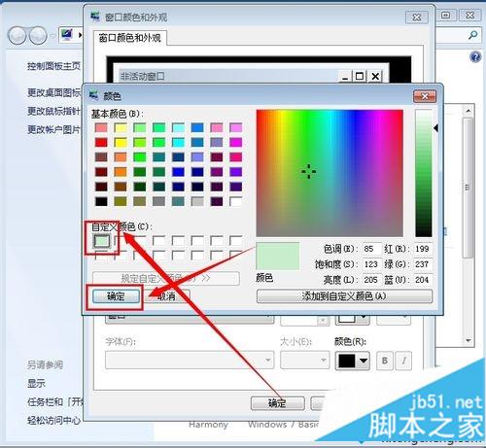The image size is (486, 448).
Task: Open the font size (大小) dropdown
Action: pos(305,361)
